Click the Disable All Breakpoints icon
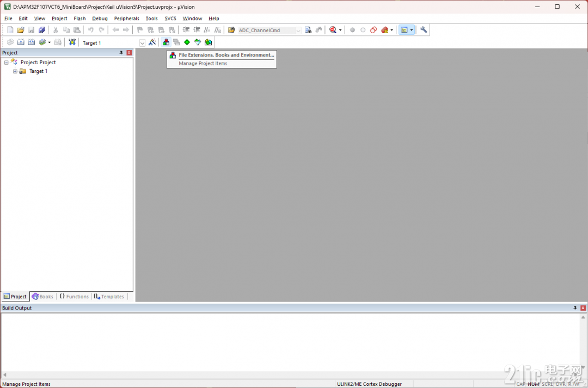This screenshot has height=388, width=588. click(x=373, y=30)
